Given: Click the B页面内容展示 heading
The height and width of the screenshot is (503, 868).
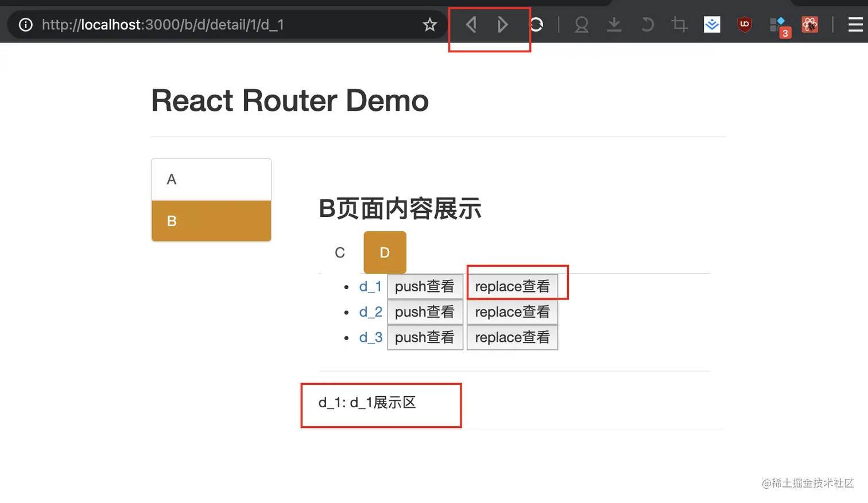Looking at the screenshot, I should (400, 208).
